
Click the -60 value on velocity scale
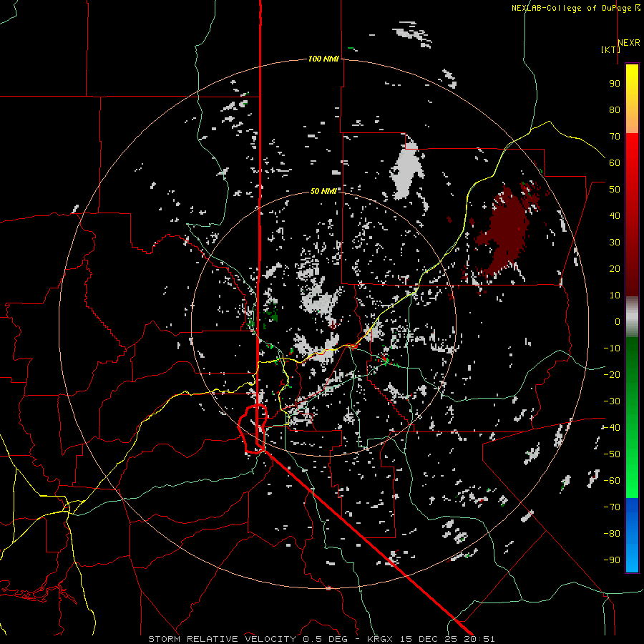(612, 481)
